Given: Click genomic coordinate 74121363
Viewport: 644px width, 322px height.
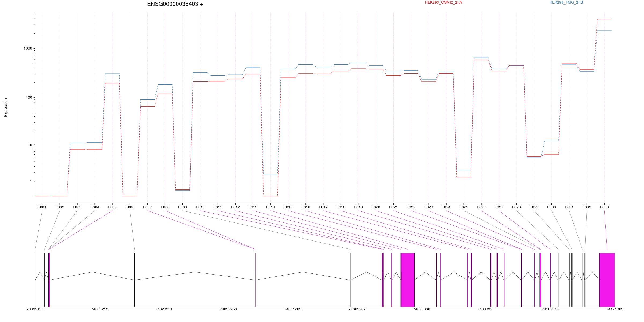Looking at the screenshot, I should tap(615, 309).
